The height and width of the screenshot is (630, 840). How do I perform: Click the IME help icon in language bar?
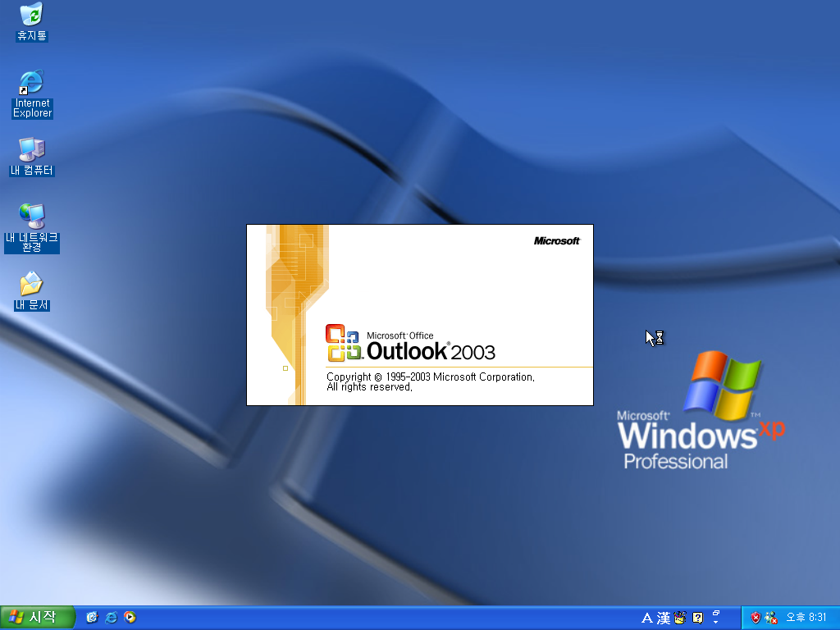[697, 618]
